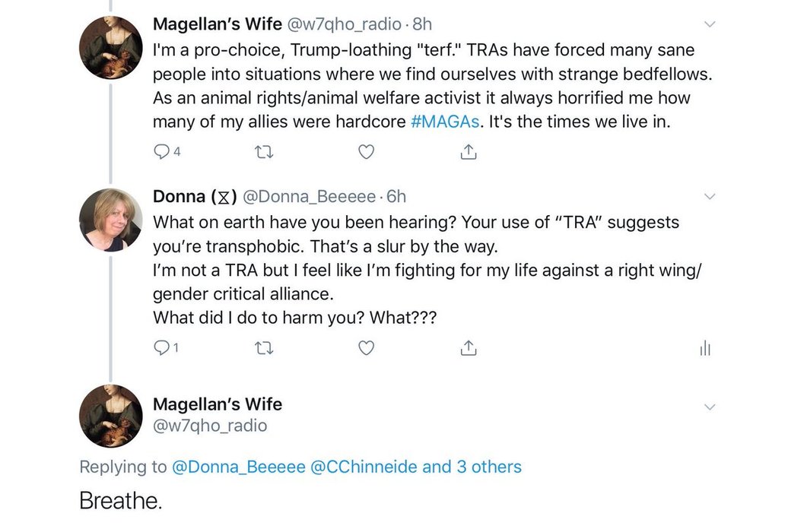788x532 pixels.
Task: Open @CChinneide mention link
Action: (x=364, y=467)
